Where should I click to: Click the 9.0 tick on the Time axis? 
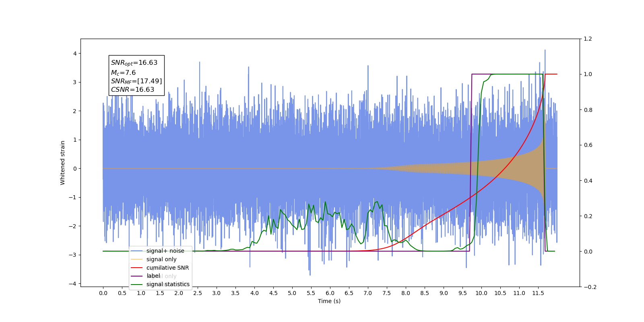444,293
